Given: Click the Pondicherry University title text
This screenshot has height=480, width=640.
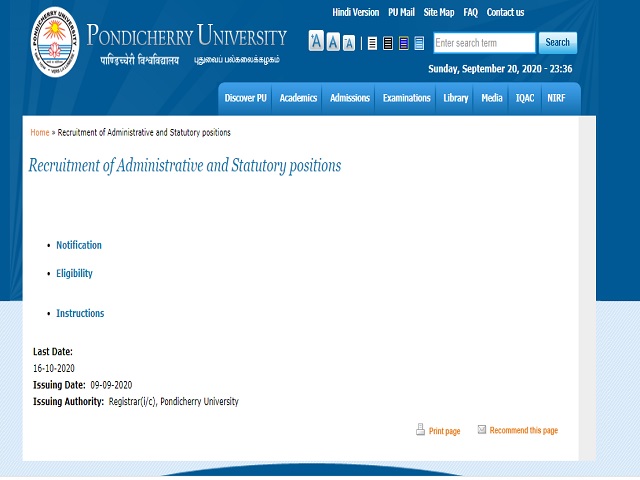Looking at the screenshot, I should 187,36.
